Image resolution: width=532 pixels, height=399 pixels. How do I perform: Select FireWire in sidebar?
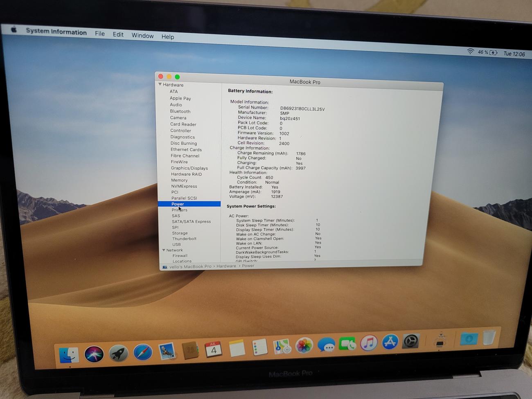(x=179, y=162)
